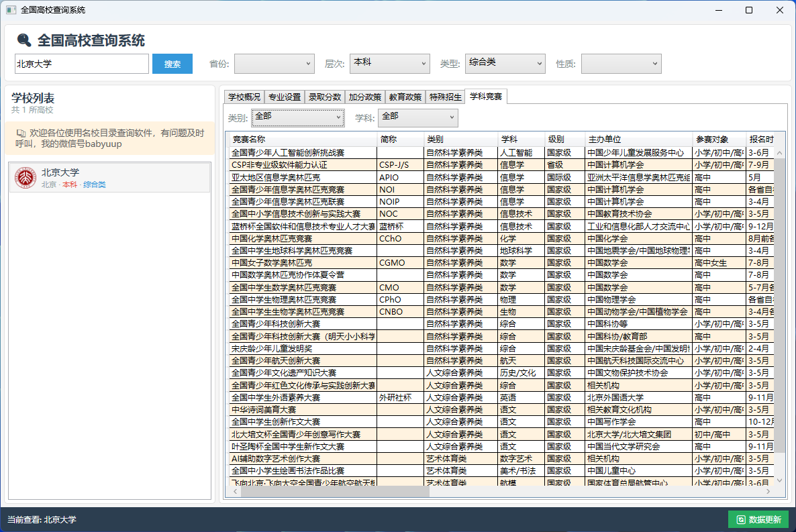Click the NOIP abbreviation cell
Viewport: 796px width, 532px height.
400,201
